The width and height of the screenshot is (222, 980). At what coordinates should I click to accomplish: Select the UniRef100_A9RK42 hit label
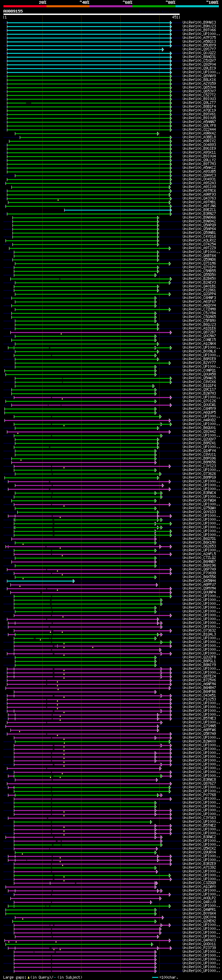pyautogui.click(x=199, y=133)
